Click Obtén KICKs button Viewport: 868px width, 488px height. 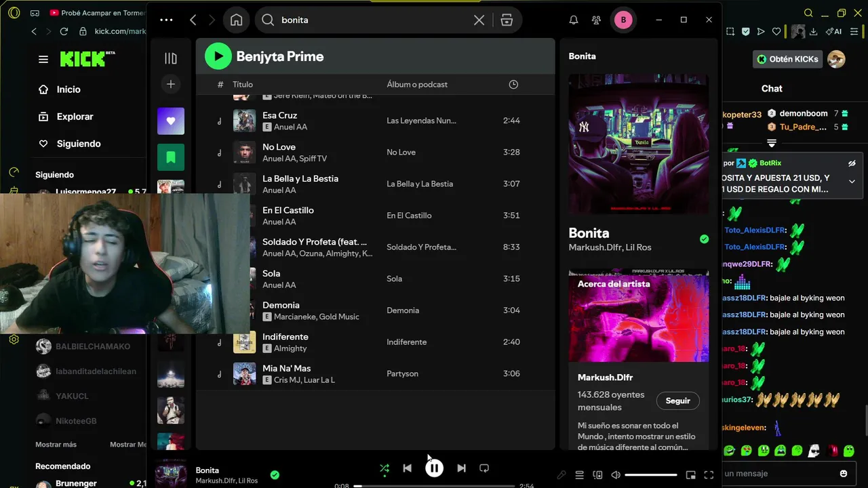[x=787, y=59]
